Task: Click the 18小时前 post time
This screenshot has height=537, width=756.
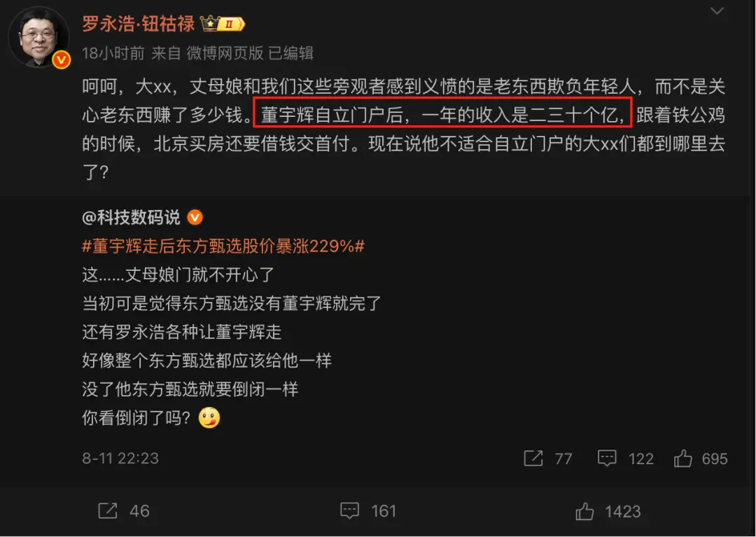Action: pyautogui.click(x=113, y=53)
